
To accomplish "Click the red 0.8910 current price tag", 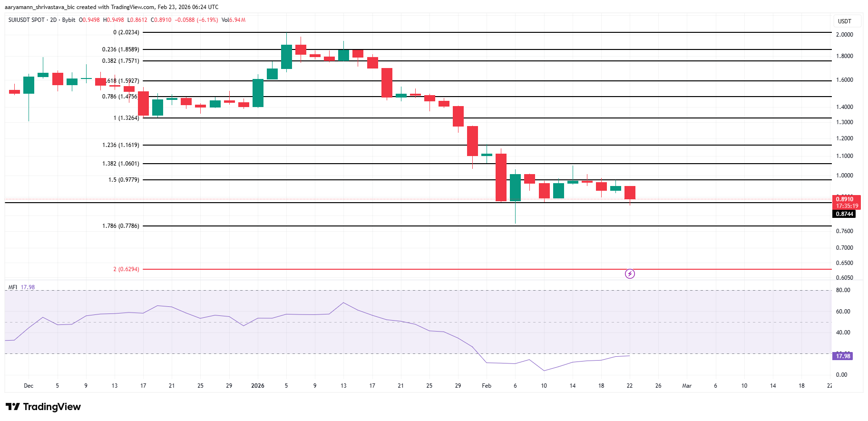I will (x=846, y=199).
